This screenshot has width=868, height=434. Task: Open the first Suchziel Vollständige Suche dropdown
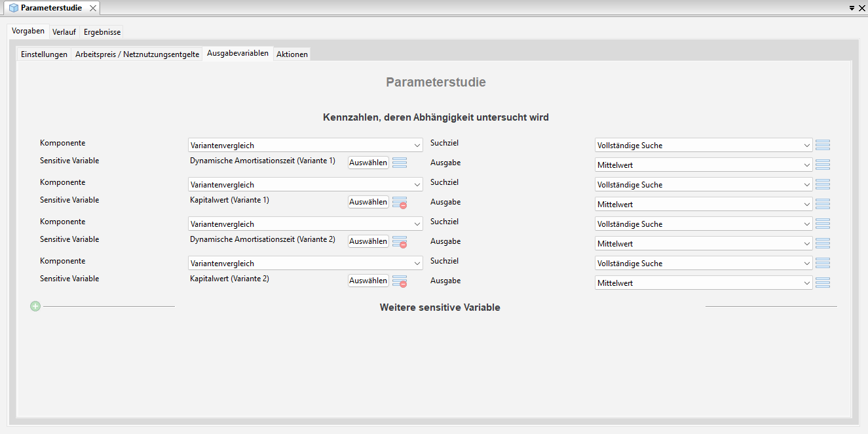tap(806, 146)
